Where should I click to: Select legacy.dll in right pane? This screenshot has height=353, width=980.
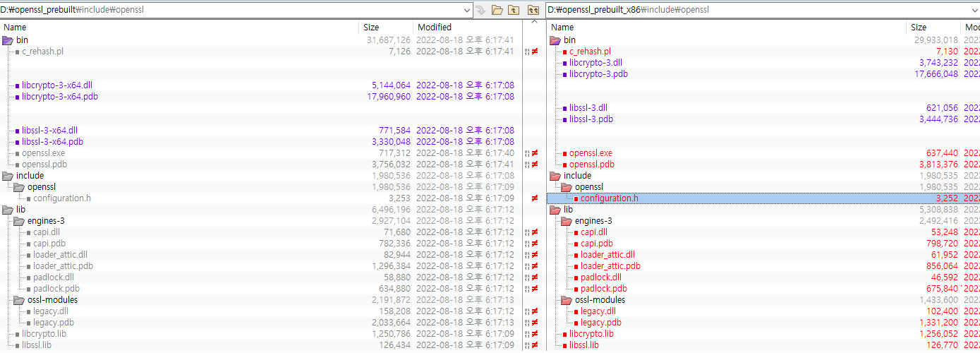(x=598, y=311)
